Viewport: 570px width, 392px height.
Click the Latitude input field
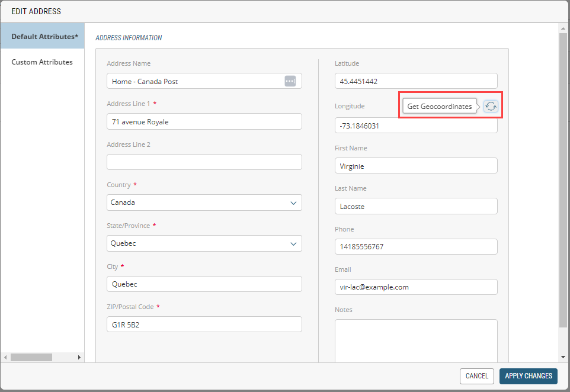[x=415, y=81]
